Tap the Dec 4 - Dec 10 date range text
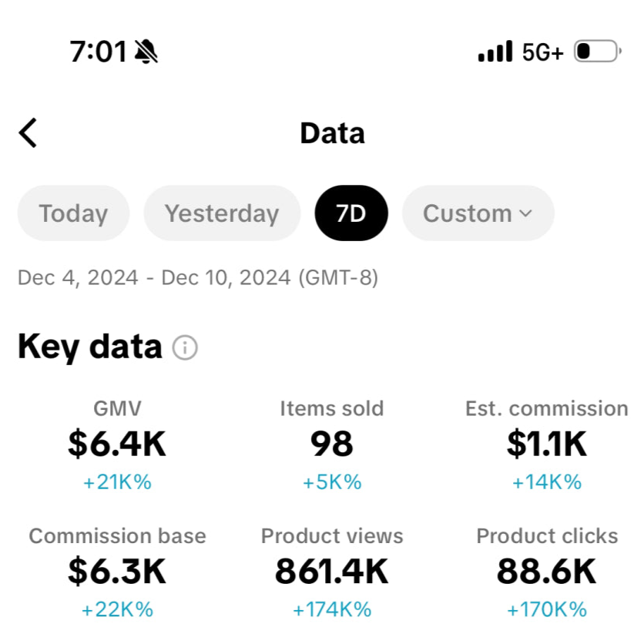This screenshot has width=644, height=644. [x=197, y=278]
